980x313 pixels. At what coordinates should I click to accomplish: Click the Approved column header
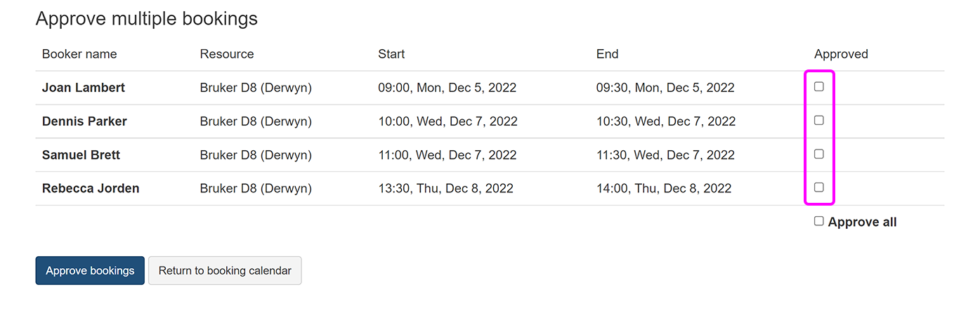point(841,54)
